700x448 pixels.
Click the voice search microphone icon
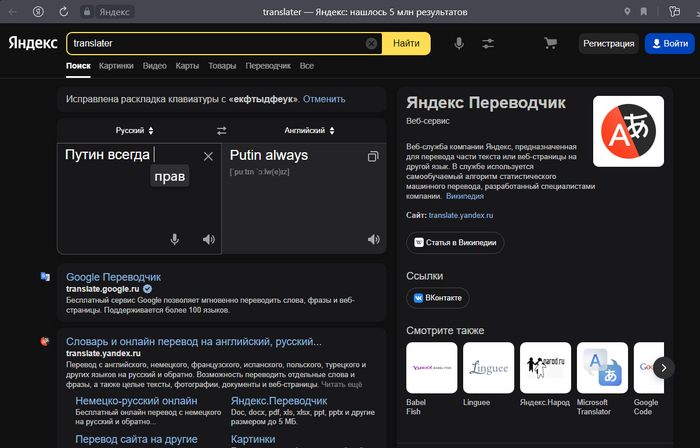pos(459,44)
